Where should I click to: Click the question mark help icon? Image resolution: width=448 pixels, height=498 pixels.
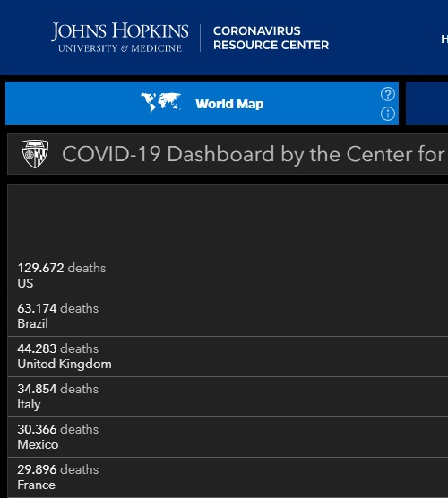[388, 94]
